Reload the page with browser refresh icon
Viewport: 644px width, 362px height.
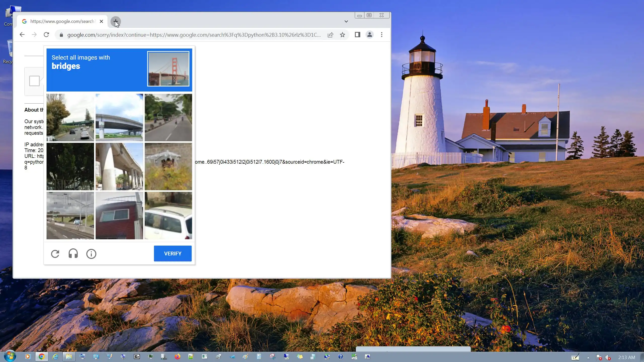coord(46,35)
